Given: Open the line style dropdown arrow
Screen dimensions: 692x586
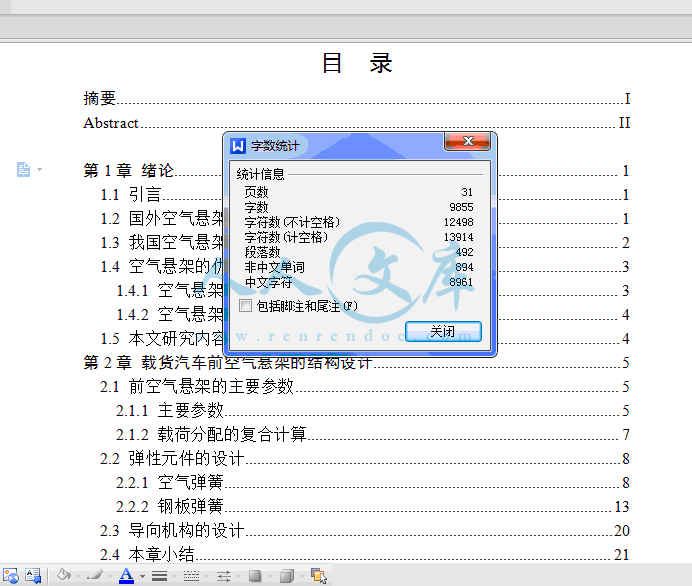Looking at the screenshot, I should [174, 576].
